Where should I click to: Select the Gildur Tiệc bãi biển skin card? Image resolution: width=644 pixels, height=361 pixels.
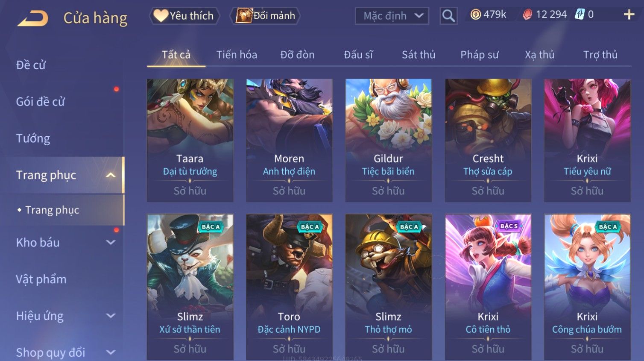point(388,140)
